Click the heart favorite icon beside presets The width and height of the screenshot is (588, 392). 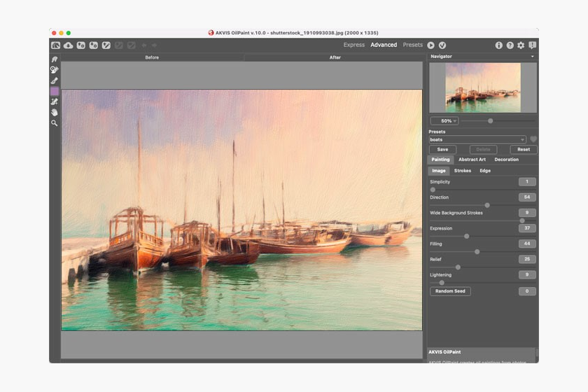click(x=533, y=139)
